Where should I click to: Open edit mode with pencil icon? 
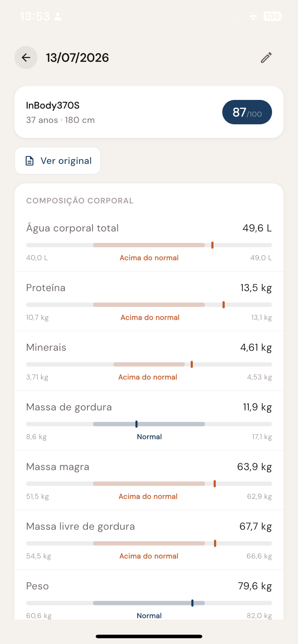coord(266,57)
